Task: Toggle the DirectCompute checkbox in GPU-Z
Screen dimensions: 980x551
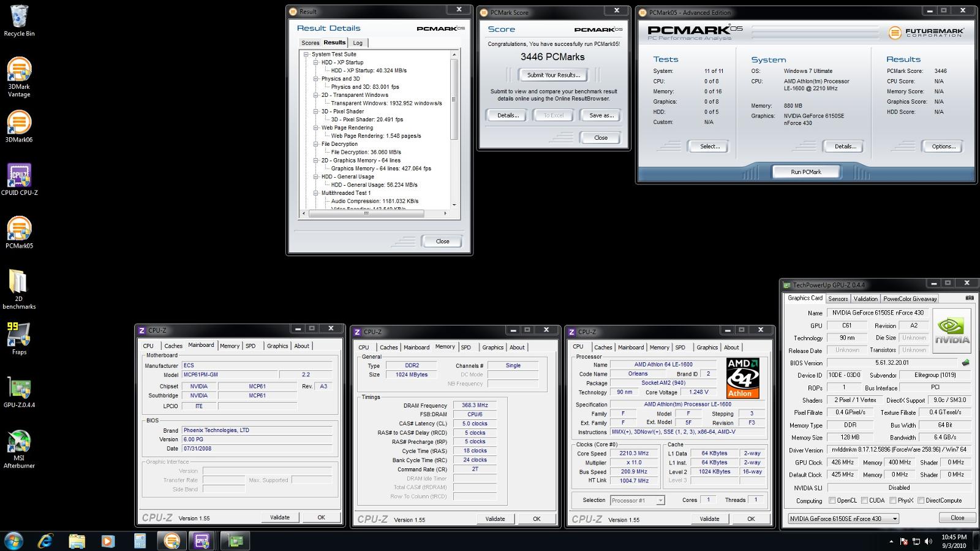Action: point(921,500)
